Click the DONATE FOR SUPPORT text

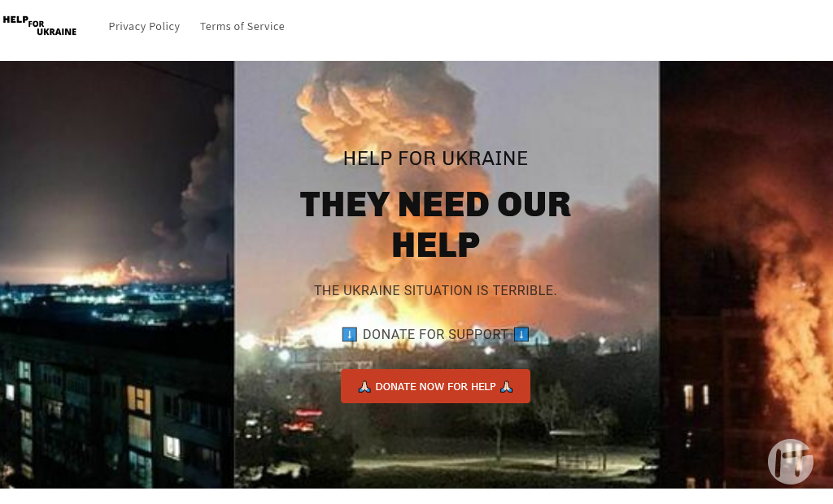pos(435,335)
